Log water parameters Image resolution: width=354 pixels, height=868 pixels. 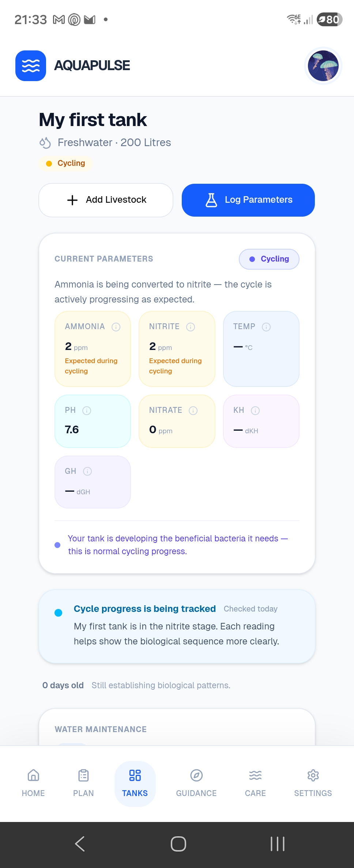(248, 200)
